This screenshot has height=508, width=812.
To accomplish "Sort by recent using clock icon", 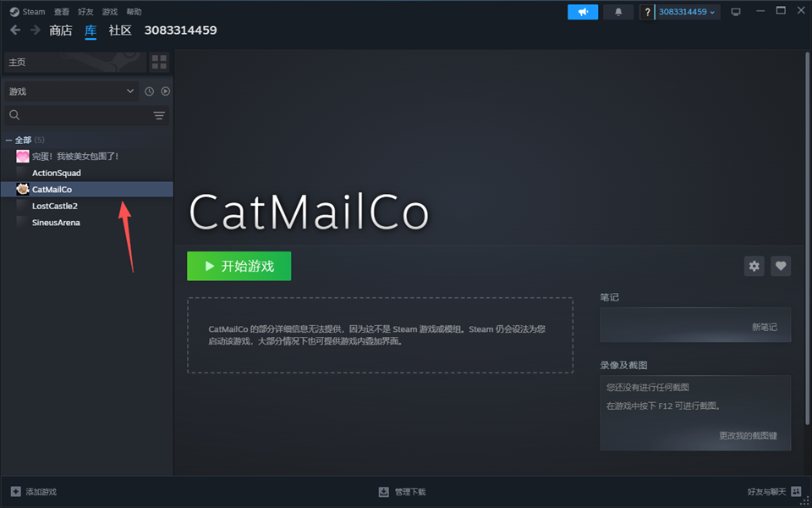I will pyautogui.click(x=149, y=91).
